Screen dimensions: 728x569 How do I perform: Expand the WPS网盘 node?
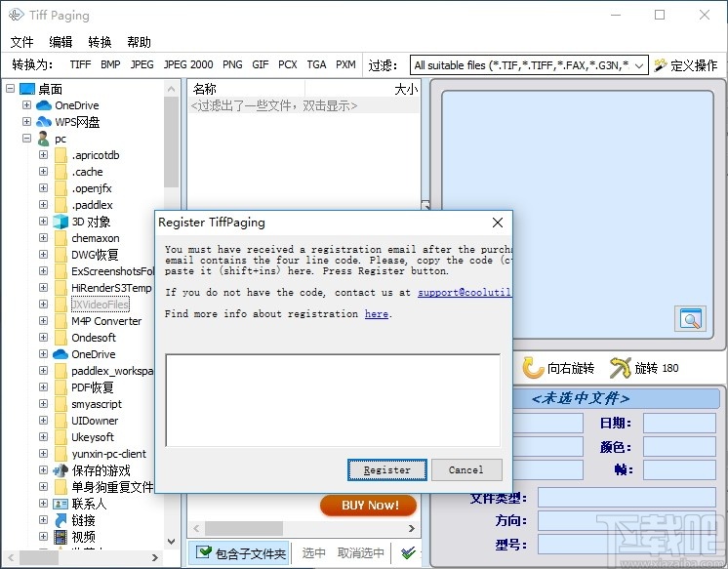point(27,122)
